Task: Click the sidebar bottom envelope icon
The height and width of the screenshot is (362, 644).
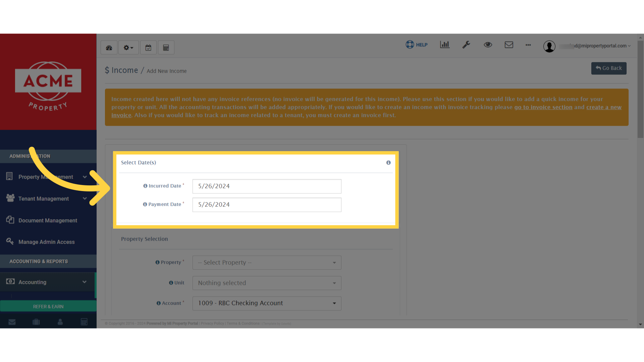Action: (x=12, y=322)
